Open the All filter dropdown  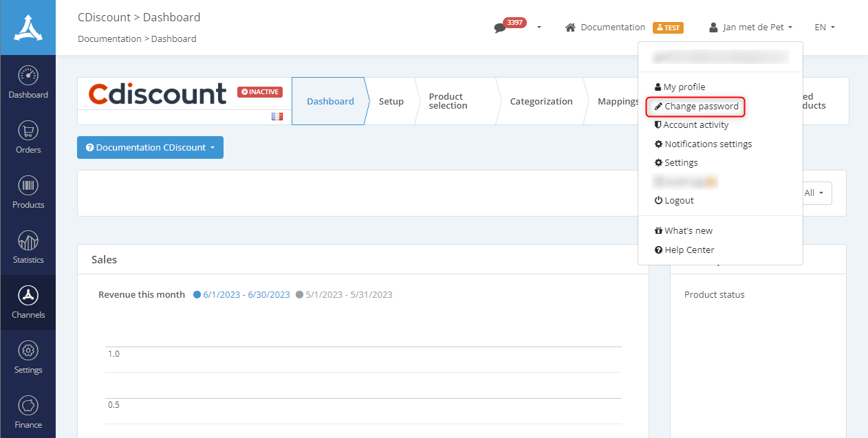coord(814,193)
